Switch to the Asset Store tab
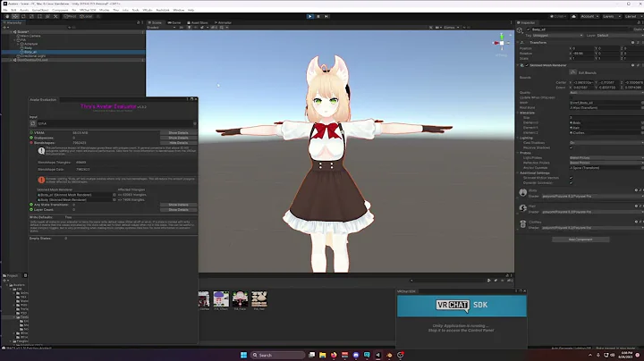Viewport: 644px width, 361px height. click(x=198, y=22)
